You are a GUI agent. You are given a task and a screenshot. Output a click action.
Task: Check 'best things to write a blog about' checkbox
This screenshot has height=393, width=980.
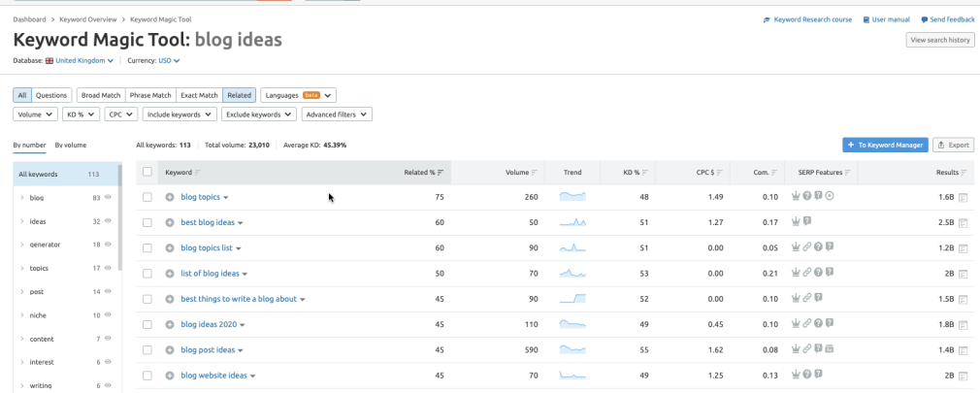pyautogui.click(x=147, y=299)
